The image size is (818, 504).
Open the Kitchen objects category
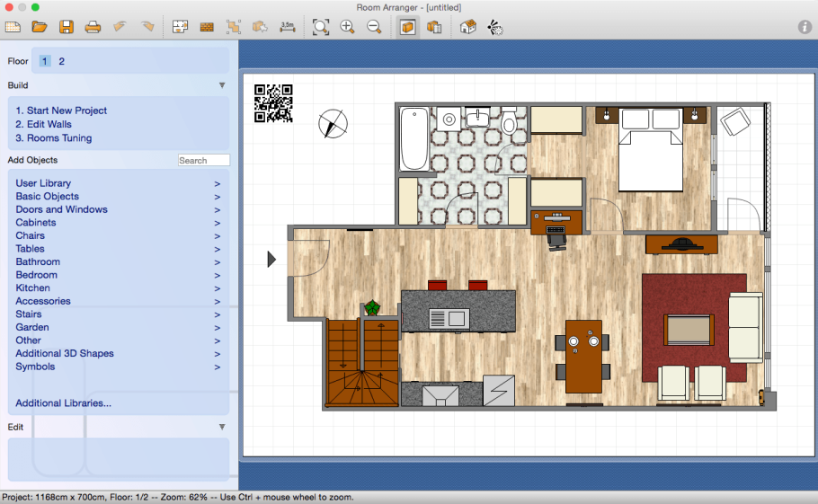click(x=32, y=288)
